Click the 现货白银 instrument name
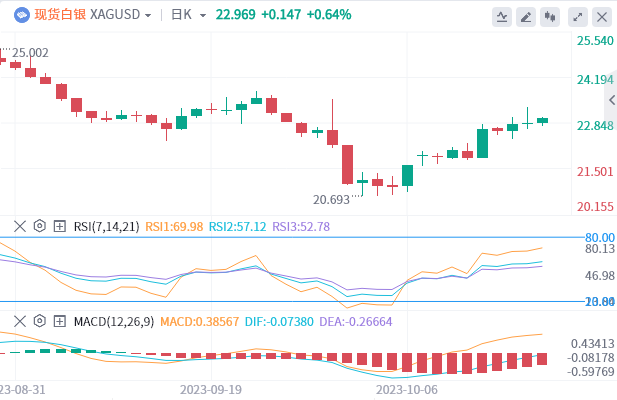Screen dimensions: 617x400 pos(60,16)
